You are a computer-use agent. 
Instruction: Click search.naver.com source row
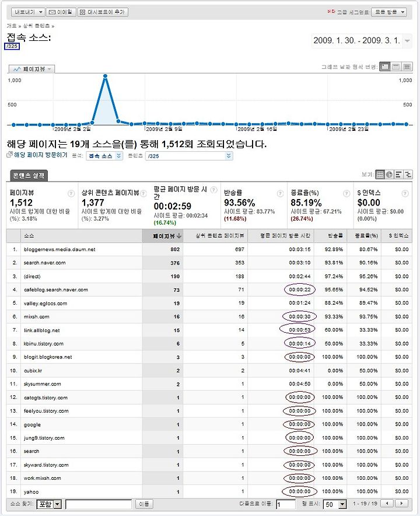(209, 263)
